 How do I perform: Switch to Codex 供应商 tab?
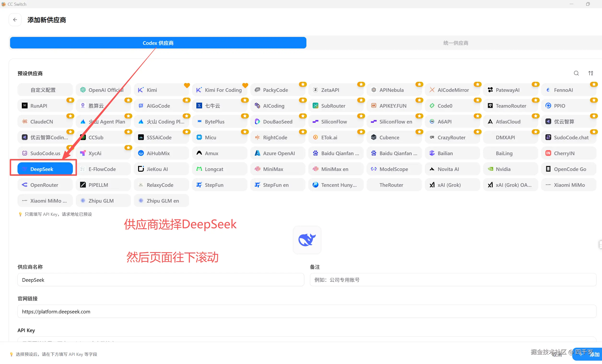[x=158, y=43]
